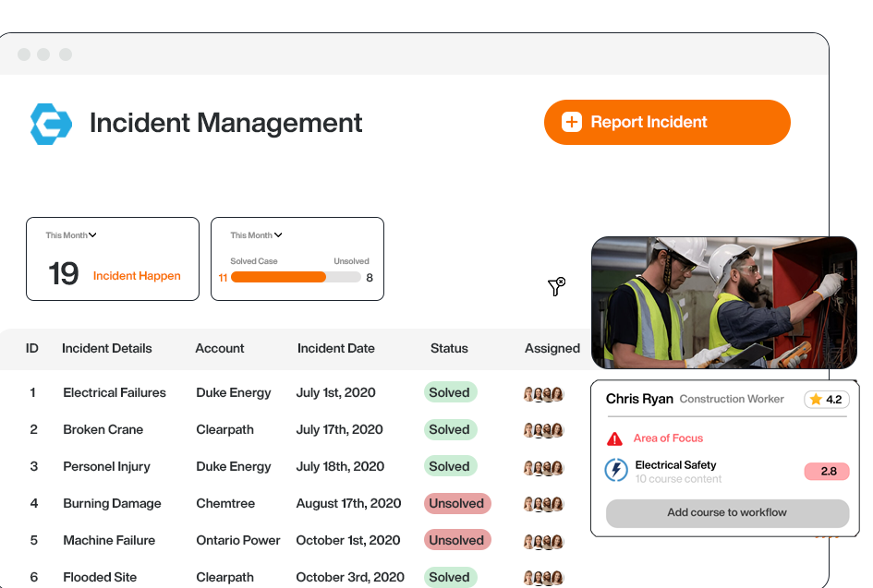This screenshot has height=588, width=873.
Task: Open the electrical workers photo thumbnail
Action: point(723,302)
